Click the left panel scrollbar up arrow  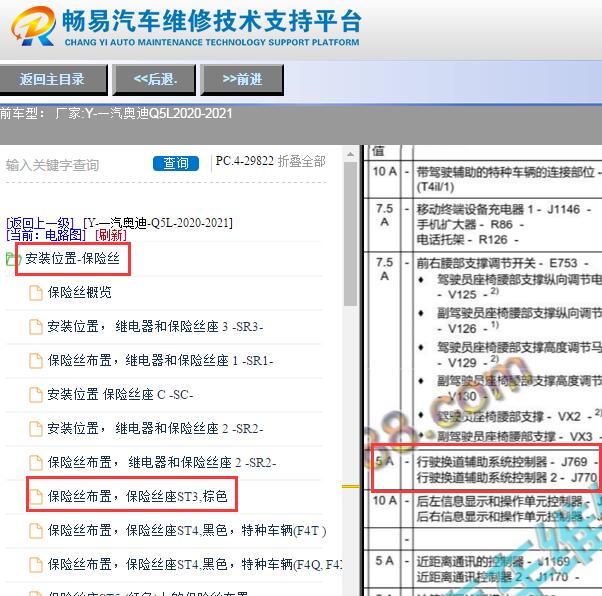(350, 154)
